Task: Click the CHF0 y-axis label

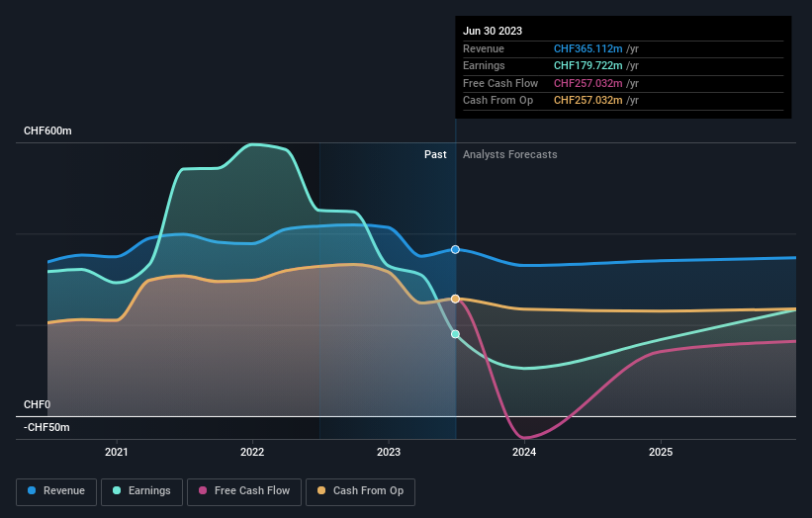Action: pos(37,404)
